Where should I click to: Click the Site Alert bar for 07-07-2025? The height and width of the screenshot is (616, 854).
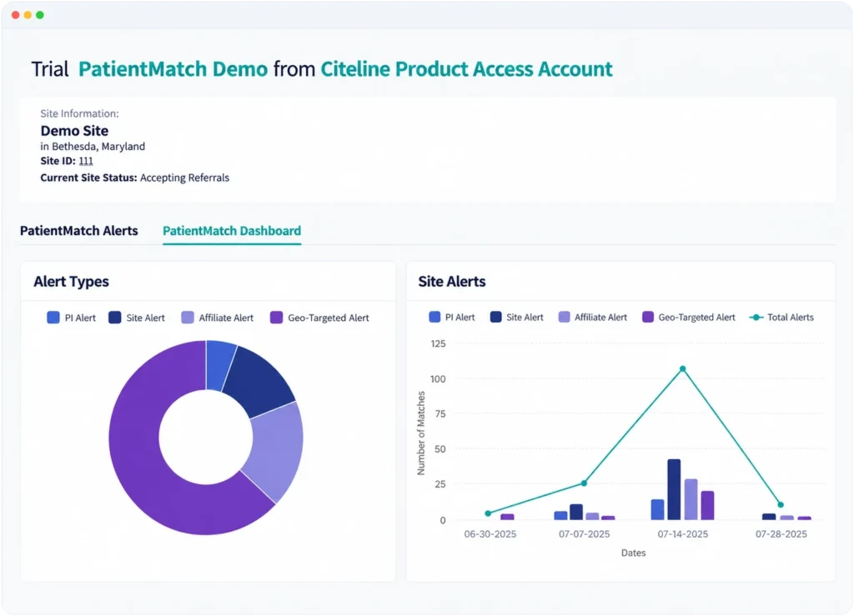click(x=576, y=512)
